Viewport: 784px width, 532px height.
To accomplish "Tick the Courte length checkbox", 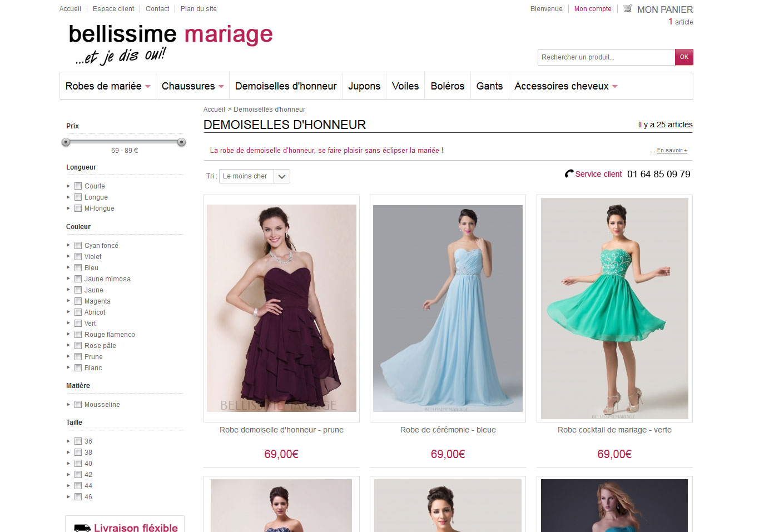I will point(78,186).
